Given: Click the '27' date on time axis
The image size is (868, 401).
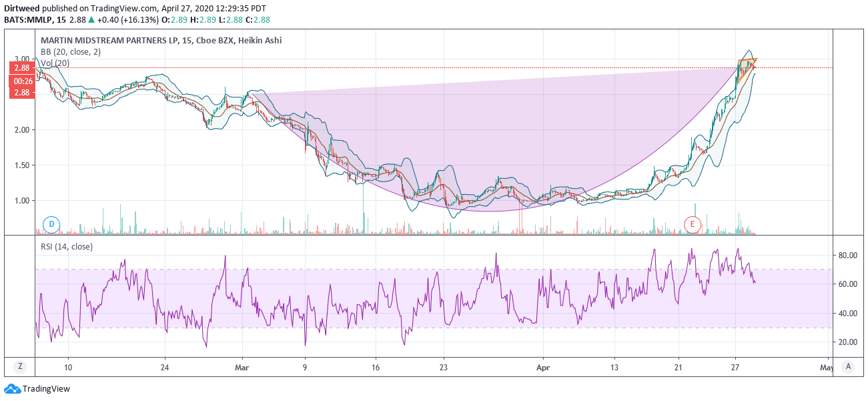Looking at the screenshot, I should 735,367.
